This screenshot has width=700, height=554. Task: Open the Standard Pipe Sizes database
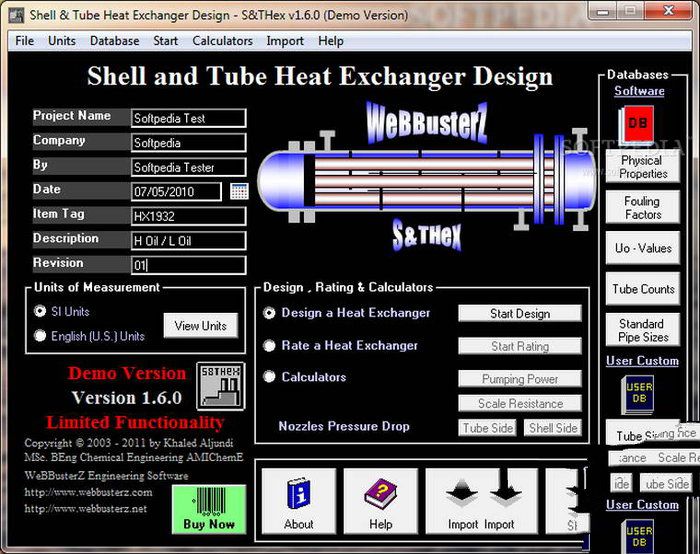pyautogui.click(x=643, y=330)
